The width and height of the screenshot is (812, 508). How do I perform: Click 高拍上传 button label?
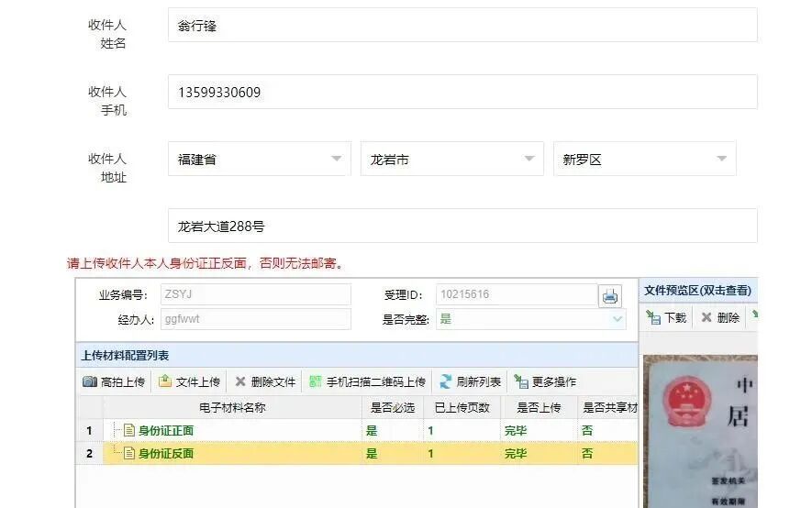(123, 381)
